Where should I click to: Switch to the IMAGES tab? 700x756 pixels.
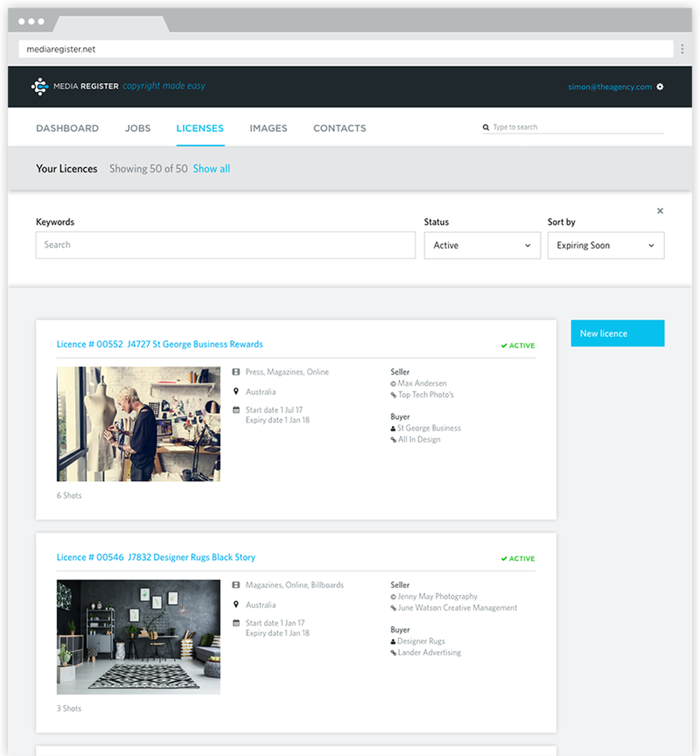pos(269,128)
